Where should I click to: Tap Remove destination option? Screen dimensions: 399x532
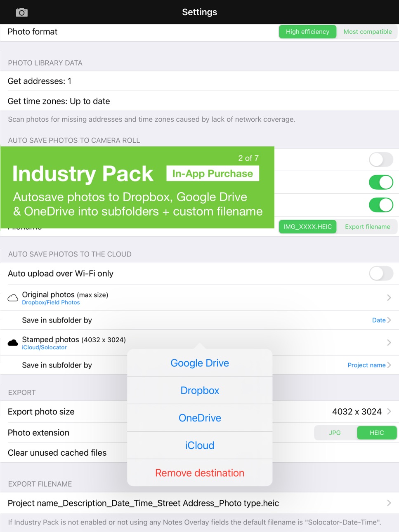point(200,473)
